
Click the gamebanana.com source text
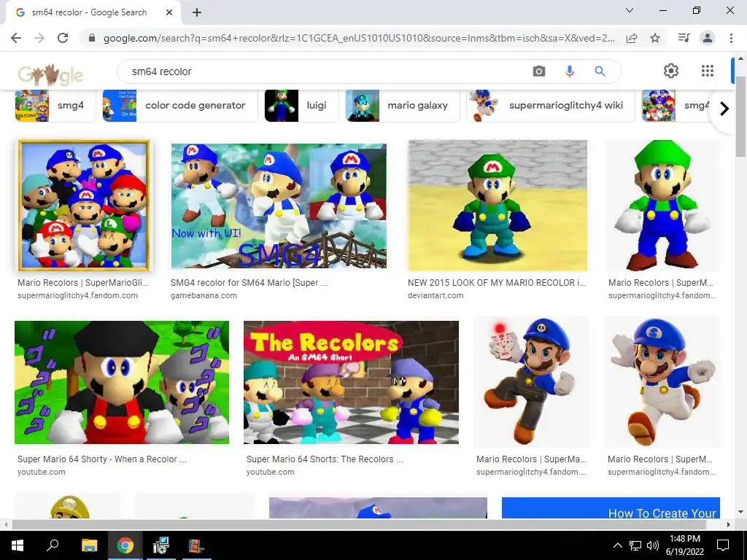click(204, 296)
